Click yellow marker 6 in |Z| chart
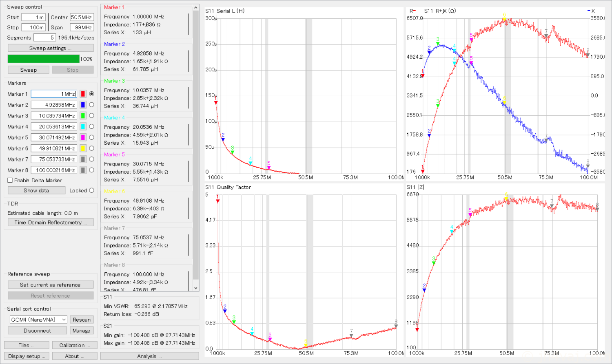Viewport: 612px width, 364px height. (506, 199)
